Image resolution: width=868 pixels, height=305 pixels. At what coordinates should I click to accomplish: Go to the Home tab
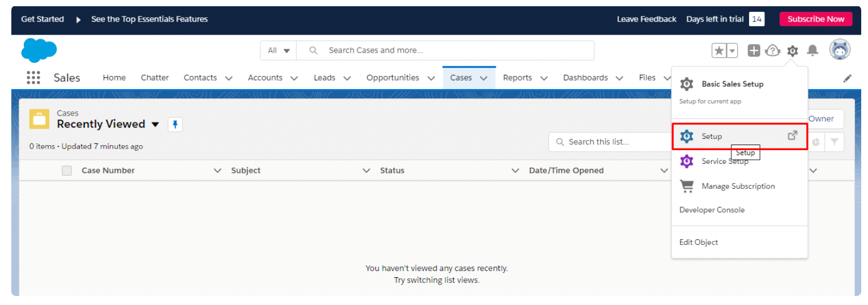click(114, 78)
